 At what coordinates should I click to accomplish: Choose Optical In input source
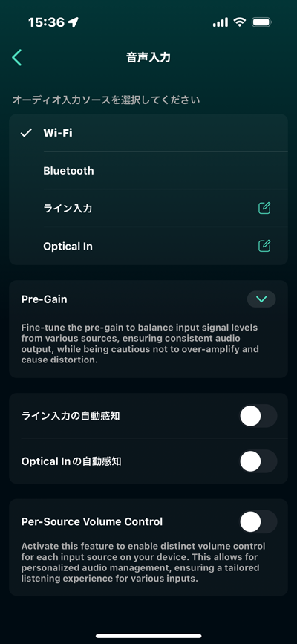[148, 246]
